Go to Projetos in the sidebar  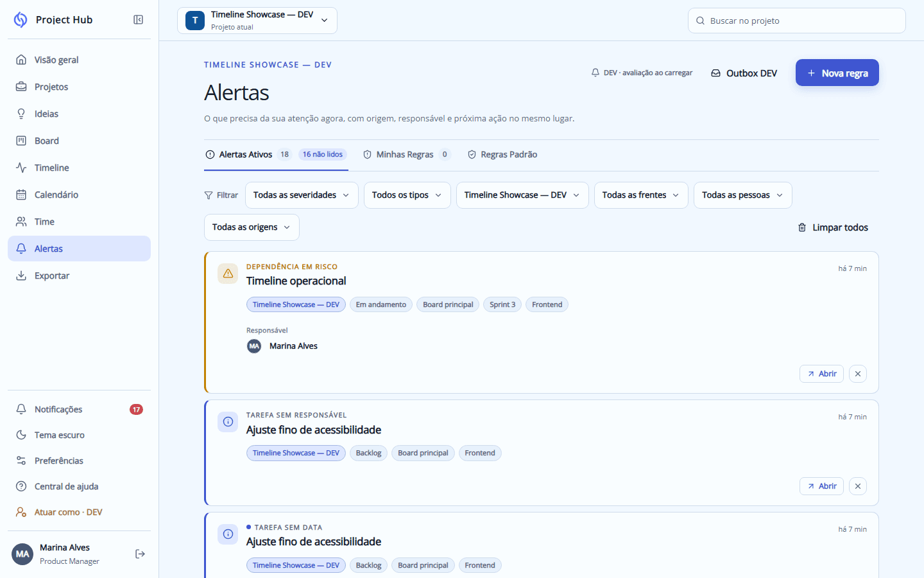(x=79, y=87)
